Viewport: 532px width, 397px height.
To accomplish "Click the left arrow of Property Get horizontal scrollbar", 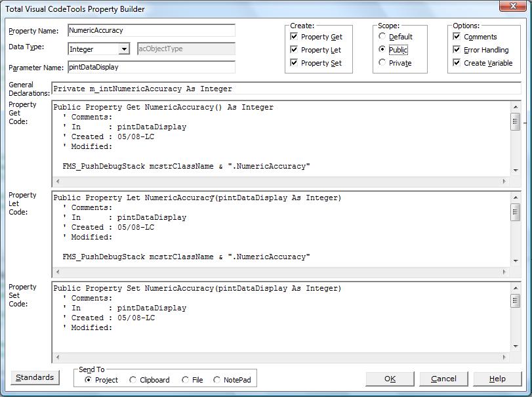I will coord(58,181).
